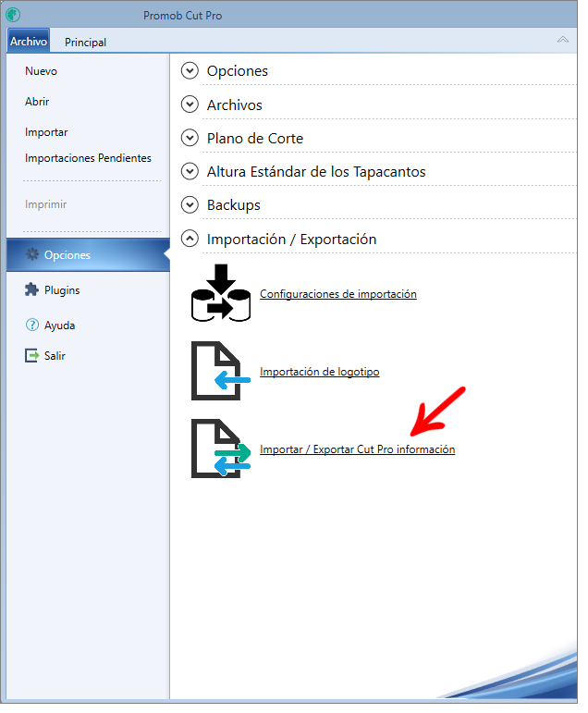Click the gear icon beside Opciones
Viewport: 588px width, 713px height.
click(x=32, y=254)
